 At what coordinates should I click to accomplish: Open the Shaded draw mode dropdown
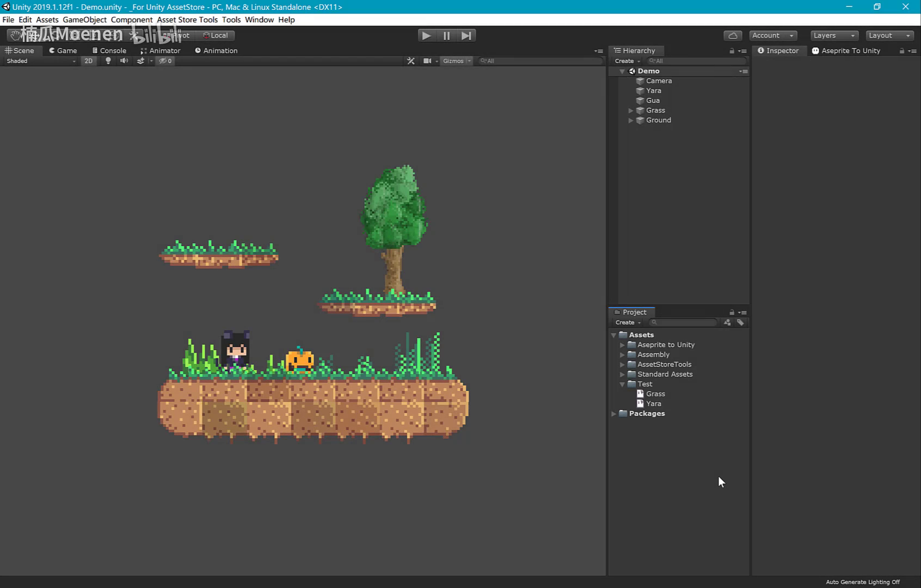tap(41, 61)
